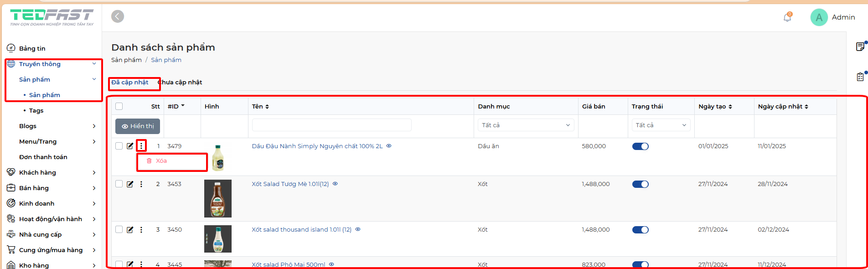Click eye icon beside Xốt Salad Tương Mè
868x269 pixels.
(x=335, y=184)
